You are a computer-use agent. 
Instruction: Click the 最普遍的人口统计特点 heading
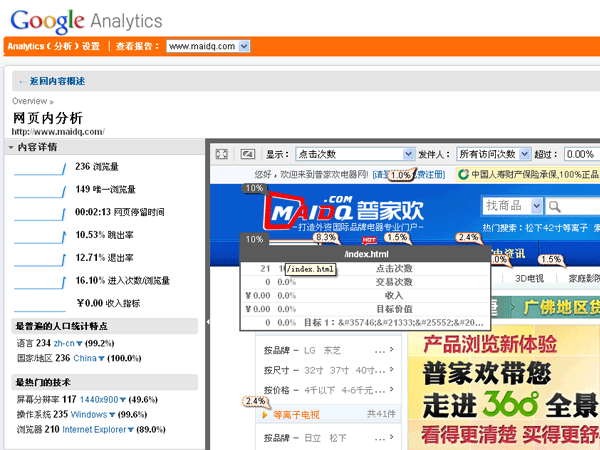61,326
